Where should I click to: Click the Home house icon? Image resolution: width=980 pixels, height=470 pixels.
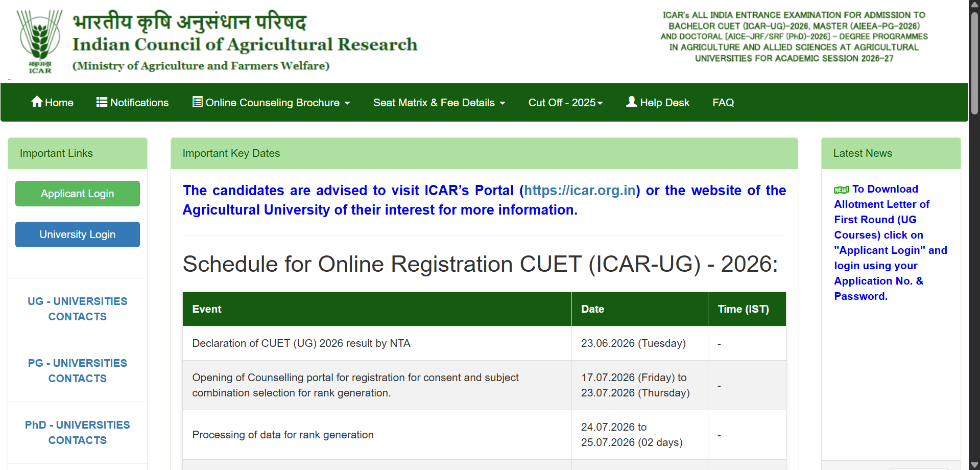click(x=37, y=102)
